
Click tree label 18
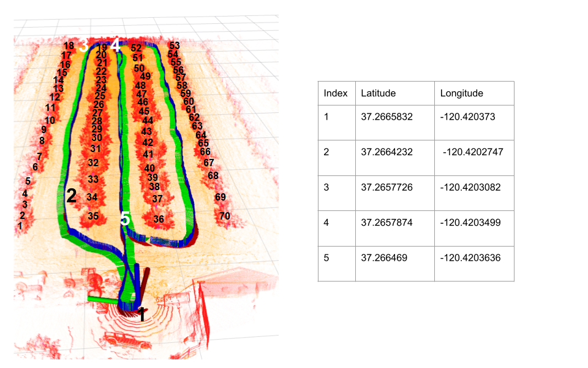click(69, 46)
